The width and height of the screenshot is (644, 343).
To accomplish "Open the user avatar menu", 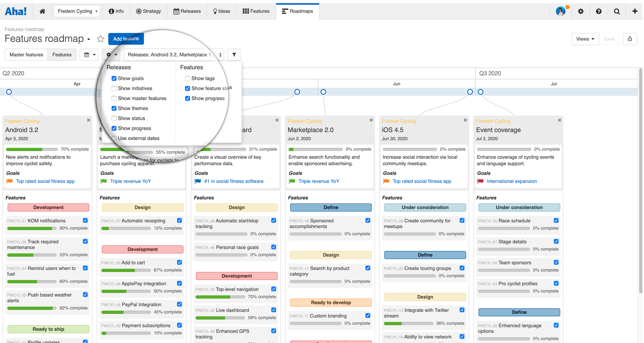I will pyautogui.click(x=561, y=11).
